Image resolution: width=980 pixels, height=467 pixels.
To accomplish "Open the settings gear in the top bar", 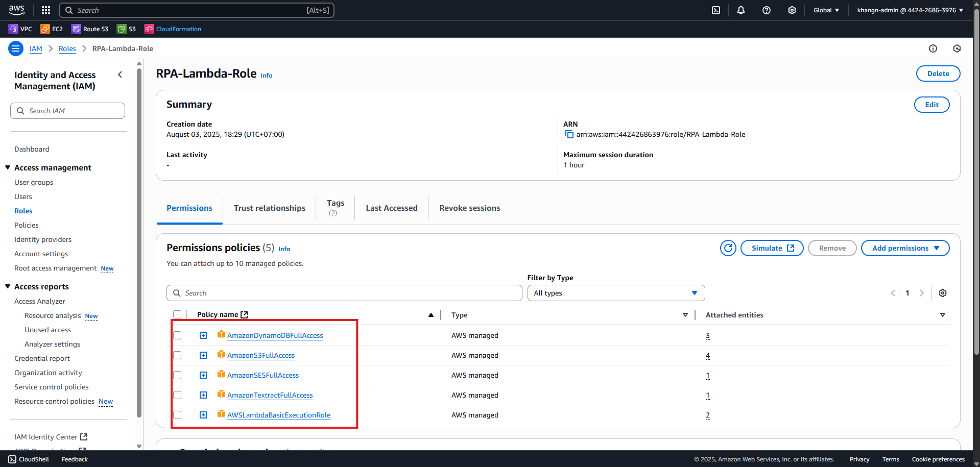I will (792, 10).
